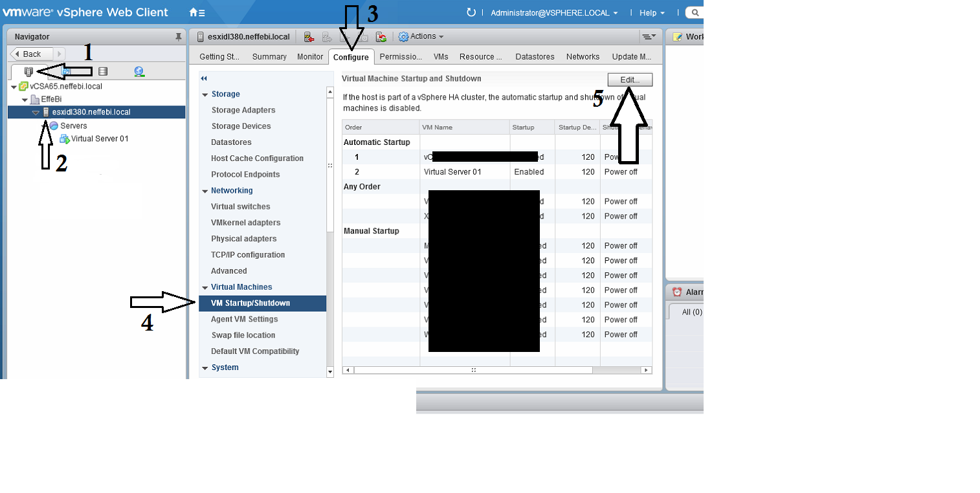Screen dimensions: 980x493
Task: Click the forward arrow next to Back
Action: (x=59, y=54)
